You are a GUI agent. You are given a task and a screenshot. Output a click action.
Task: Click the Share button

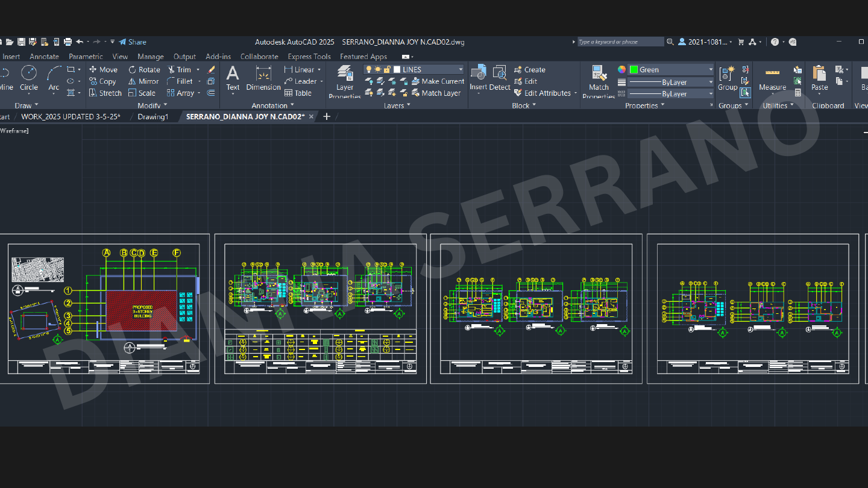pos(133,42)
